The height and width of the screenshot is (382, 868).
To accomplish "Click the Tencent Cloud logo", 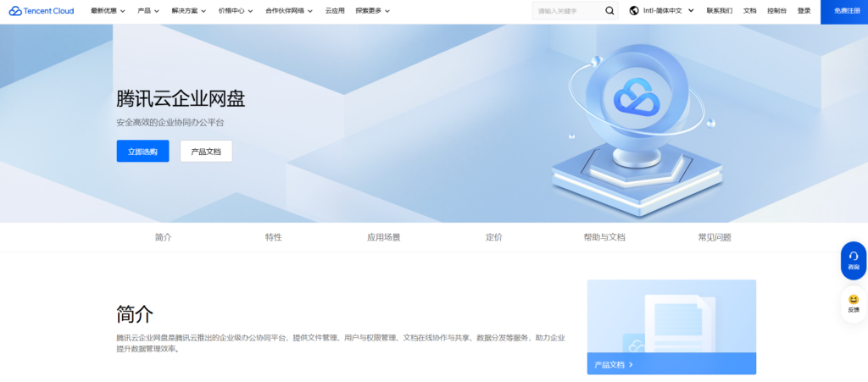I will pos(42,11).
